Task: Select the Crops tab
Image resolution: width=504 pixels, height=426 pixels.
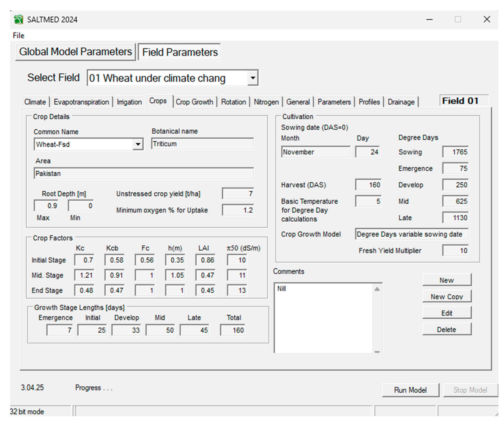Action: point(158,101)
